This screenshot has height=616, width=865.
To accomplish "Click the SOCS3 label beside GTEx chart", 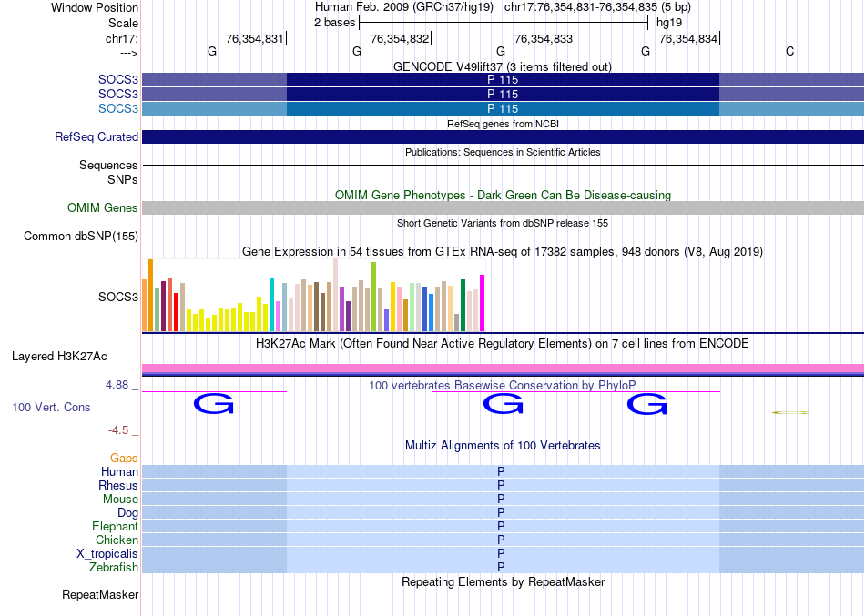I will click(118, 298).
